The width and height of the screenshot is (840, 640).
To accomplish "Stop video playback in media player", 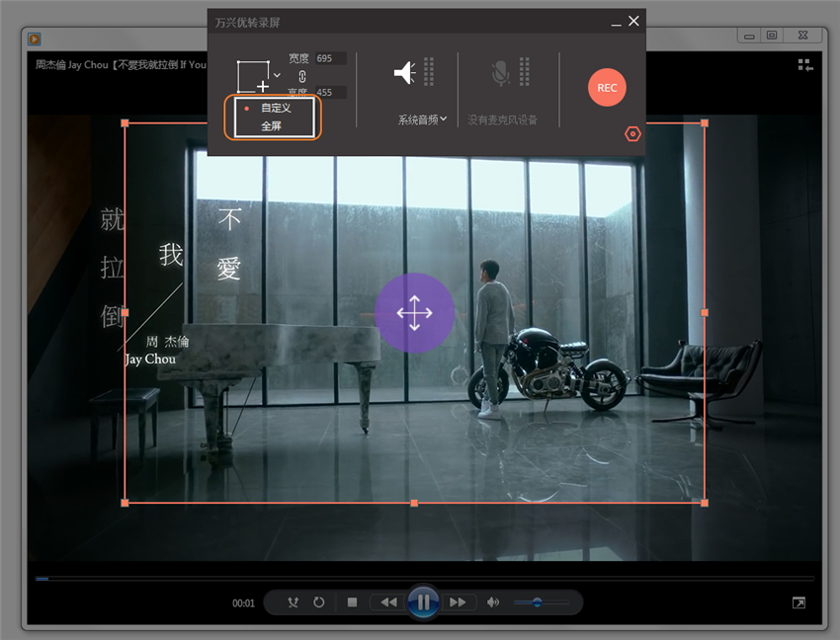I will (352, 602).
